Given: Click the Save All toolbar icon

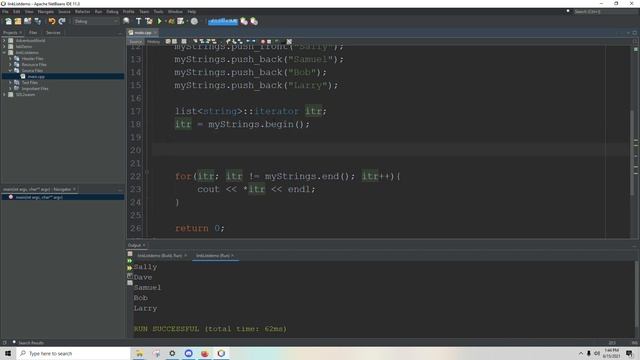Looking at the screenshot, I should coord(38,21).
